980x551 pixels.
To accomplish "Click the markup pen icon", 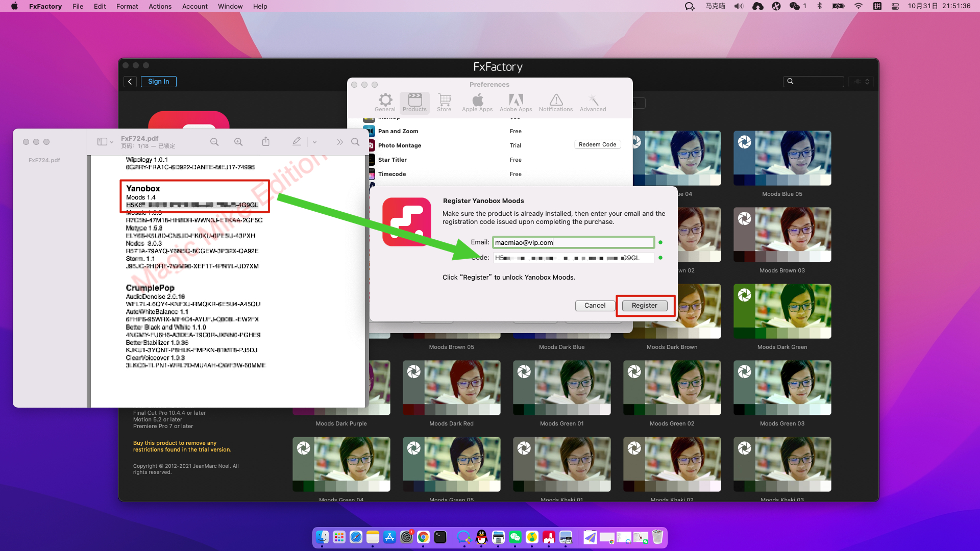I will 297,142.
